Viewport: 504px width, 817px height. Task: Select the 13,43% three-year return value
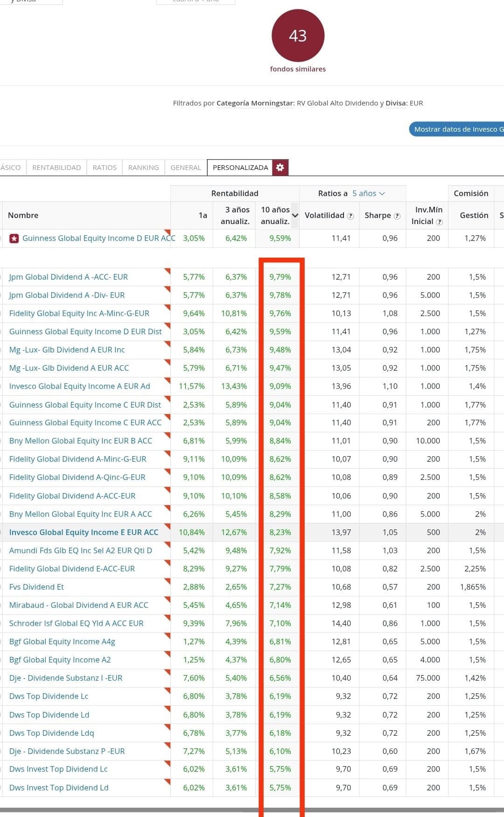tap(234, 386)
